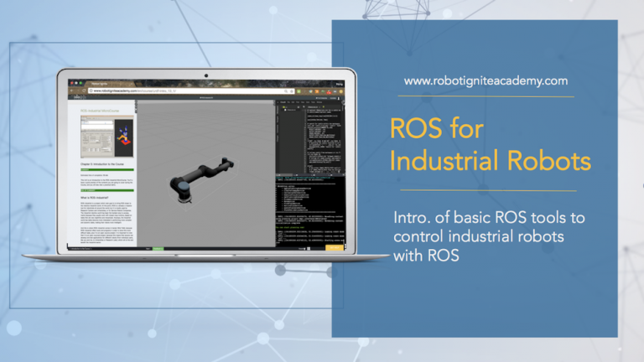Open the browser profile button
Viewport: 644px width, 362px height.
[x=340, y=84]
